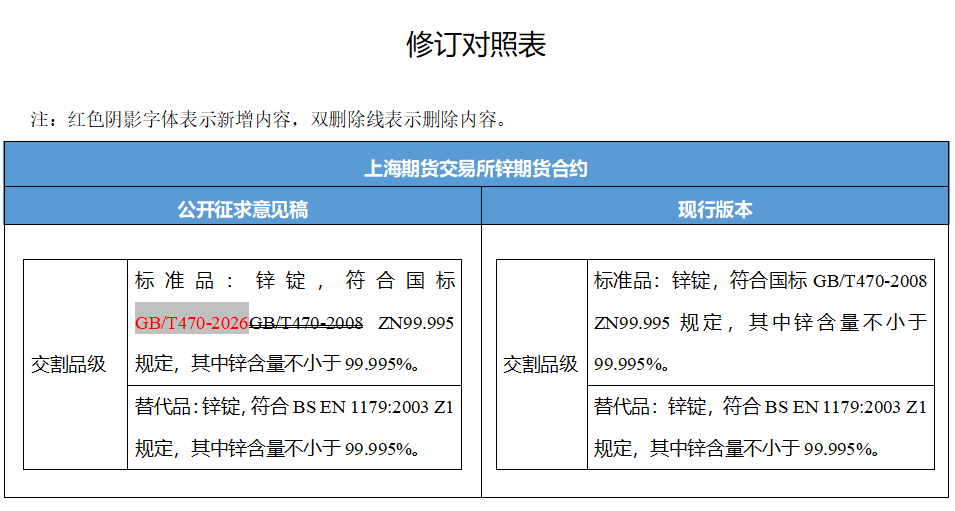Click the 替代品 cell in the current version table

pos(761,428)
